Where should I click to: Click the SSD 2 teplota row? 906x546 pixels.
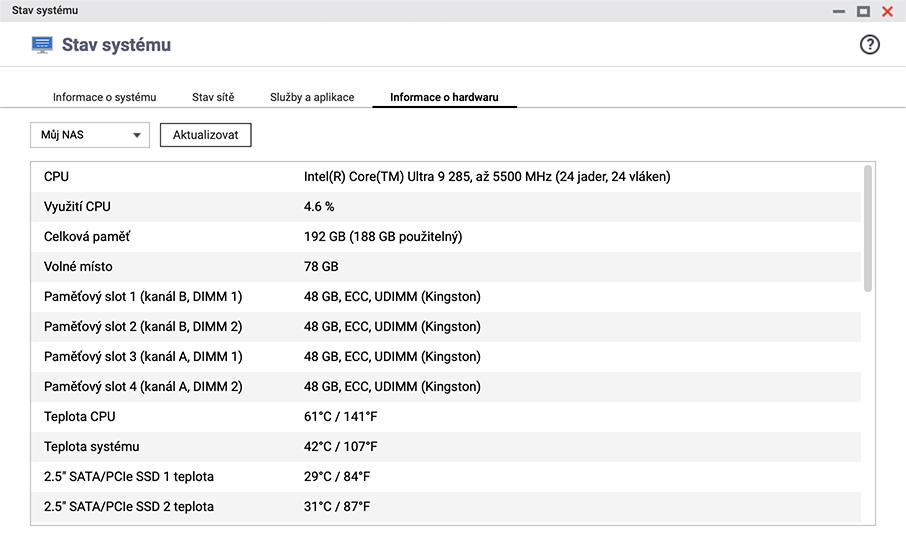(446, 507)
